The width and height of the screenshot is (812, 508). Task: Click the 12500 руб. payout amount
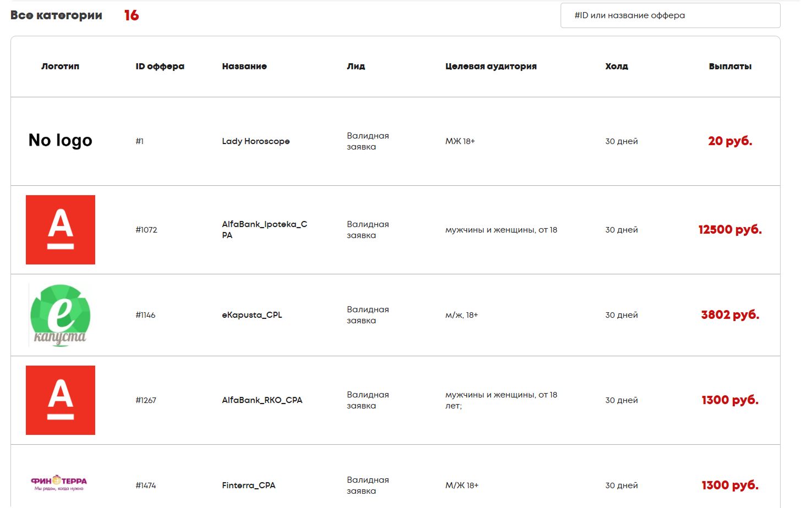point(730,230)
